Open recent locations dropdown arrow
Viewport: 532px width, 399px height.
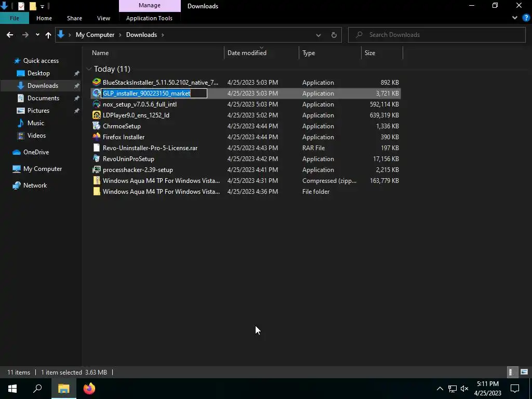(37, 35)
